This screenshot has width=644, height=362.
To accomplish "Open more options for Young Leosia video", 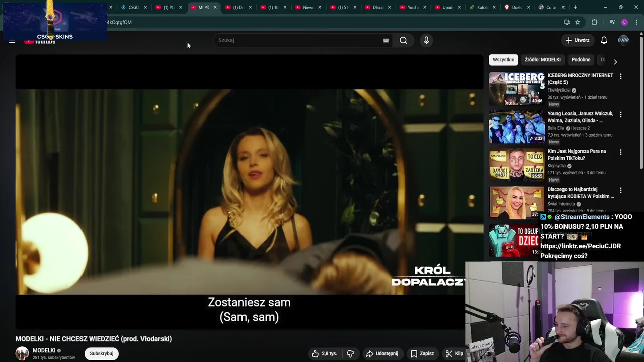I will (x=620, y=115).
